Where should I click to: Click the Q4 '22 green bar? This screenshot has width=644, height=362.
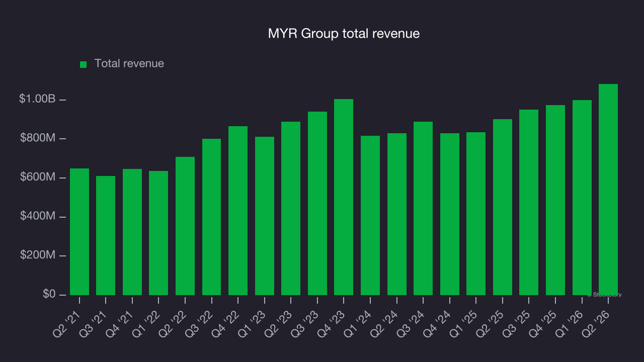click(238, 211)
